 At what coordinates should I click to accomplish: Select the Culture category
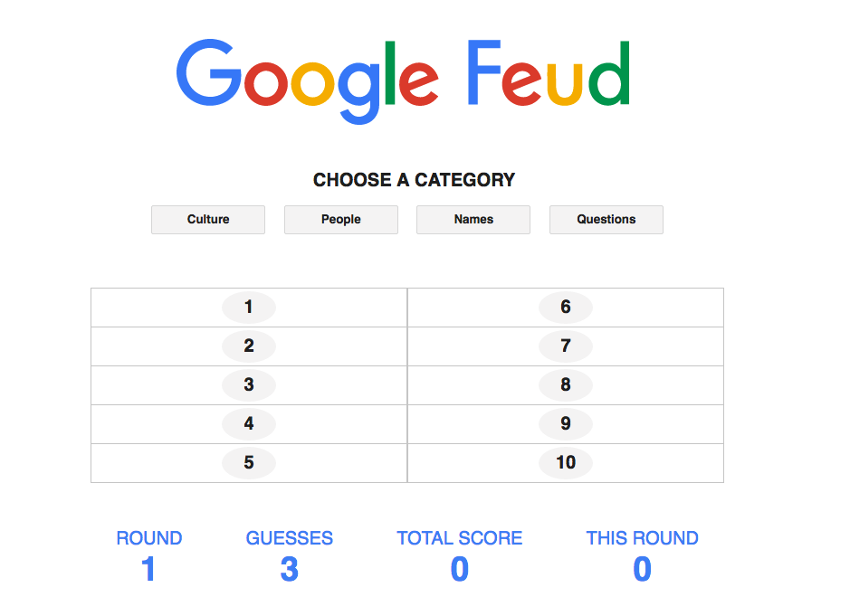(x=207, y=219)
